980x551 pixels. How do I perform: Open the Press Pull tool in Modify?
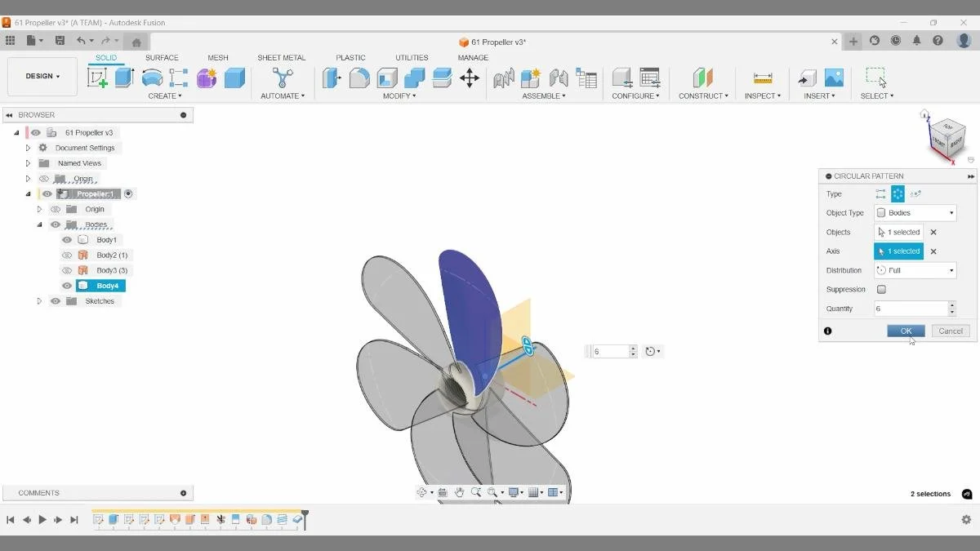tap(331, 77)
